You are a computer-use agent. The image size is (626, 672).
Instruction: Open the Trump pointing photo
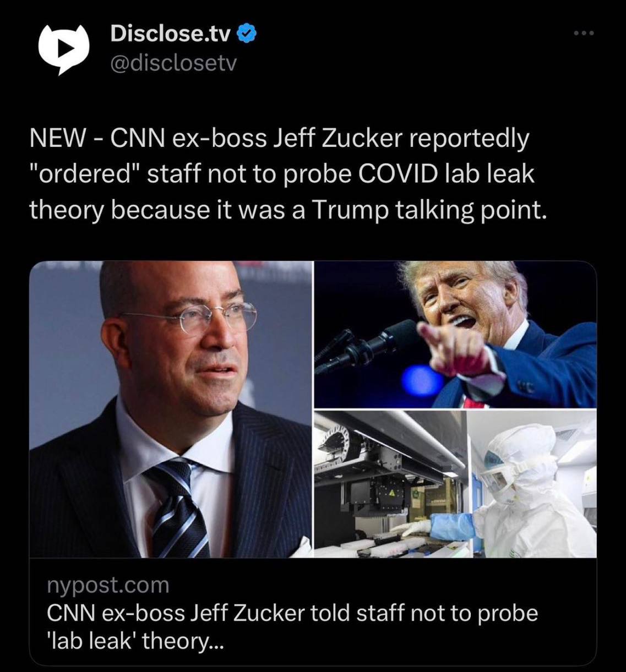click(x=456, y=334)
